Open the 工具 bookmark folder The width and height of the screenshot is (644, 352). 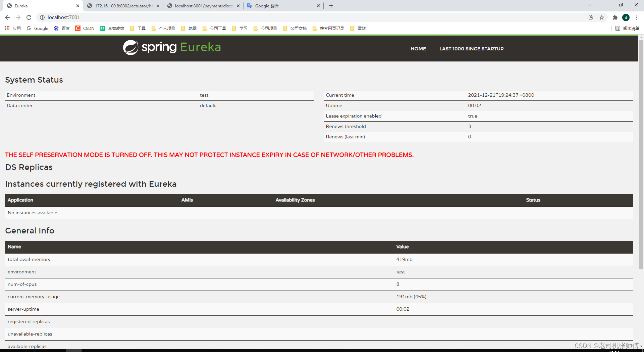pyautogui.click(x=138, y=28)
